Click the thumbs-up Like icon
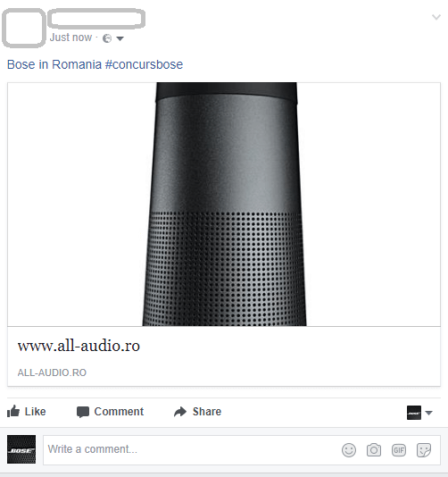The image size is (448, 477). click(13, 411)
